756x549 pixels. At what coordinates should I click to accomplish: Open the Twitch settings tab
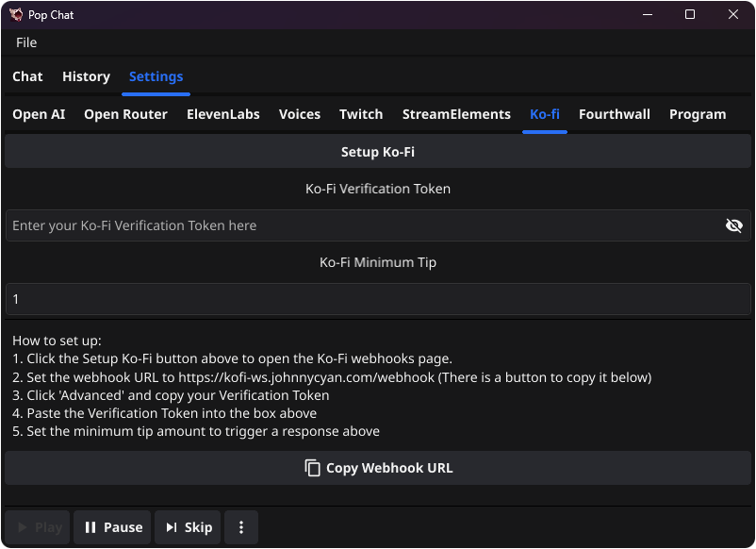361,114
